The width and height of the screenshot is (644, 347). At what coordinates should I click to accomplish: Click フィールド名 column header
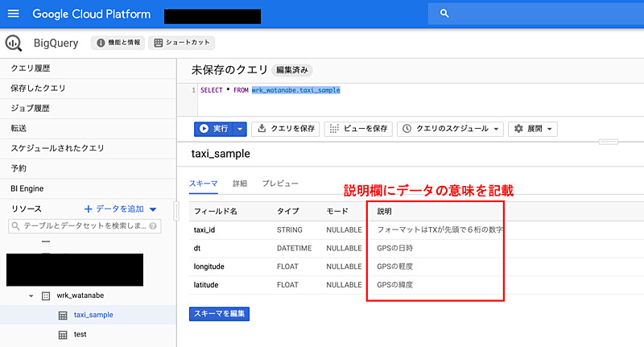click(x=215, y=212)
